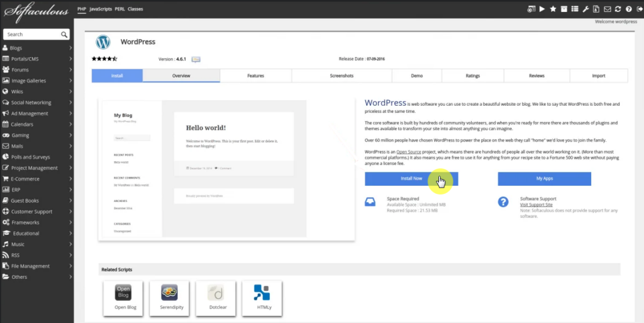Open the HTMLy related script thumbnail
The width and height of the screenshot is (644, 323).
[x=262, y=298]
